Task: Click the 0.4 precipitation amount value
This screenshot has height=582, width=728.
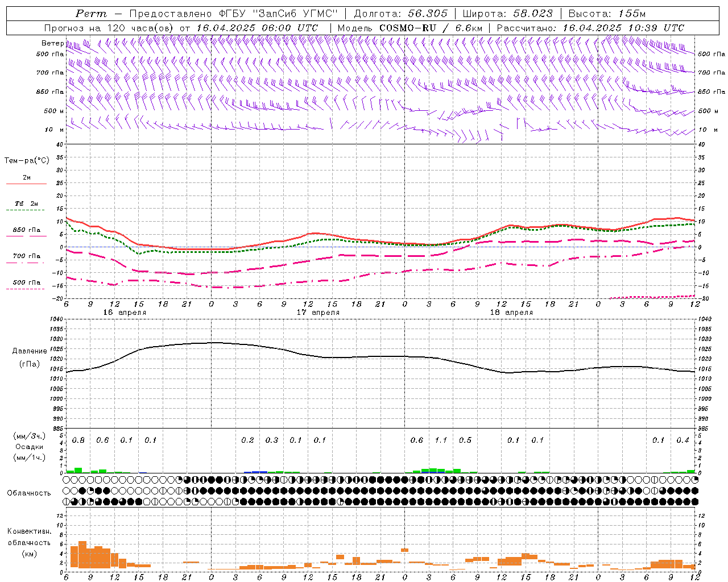Action: (x=682, y=440)
